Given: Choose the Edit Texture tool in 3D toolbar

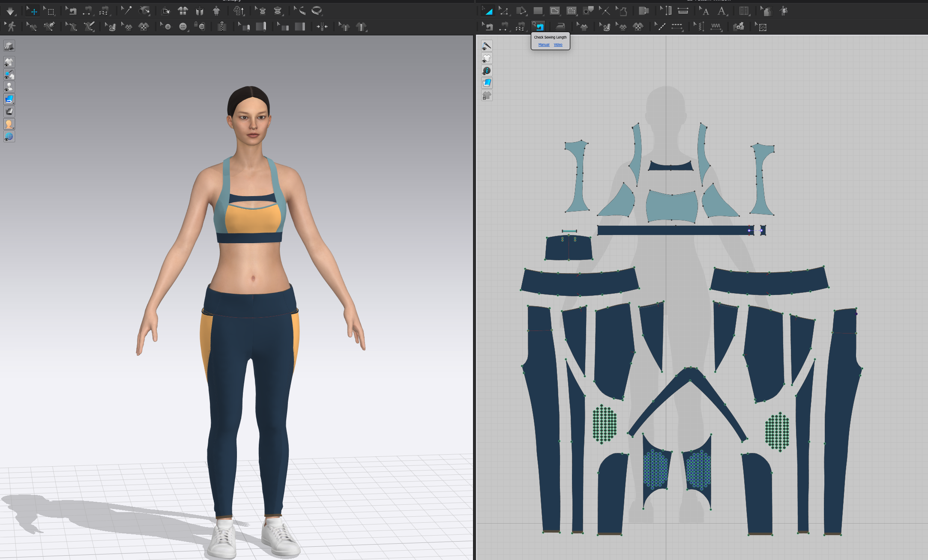Looking at the screenshot, I should (x=111, y=27).
